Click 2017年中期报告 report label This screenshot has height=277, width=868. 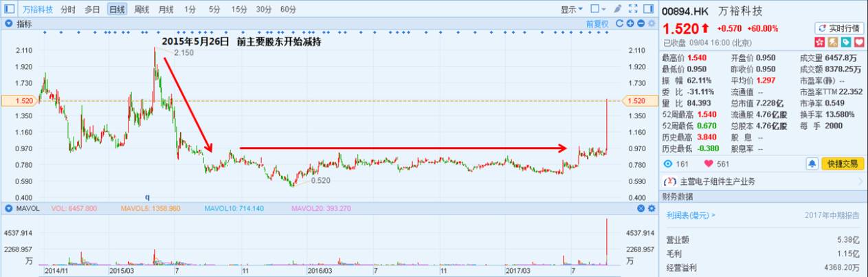click(832, 215)
